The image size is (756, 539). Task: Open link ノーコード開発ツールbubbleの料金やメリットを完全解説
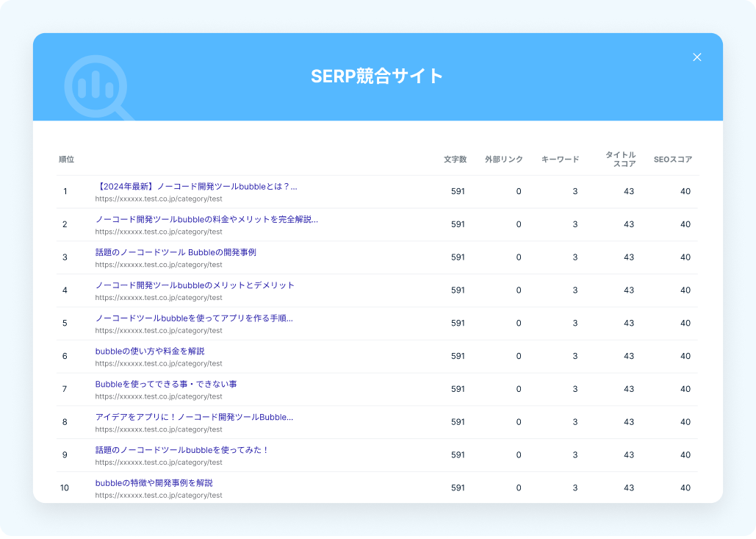[206, 220]
